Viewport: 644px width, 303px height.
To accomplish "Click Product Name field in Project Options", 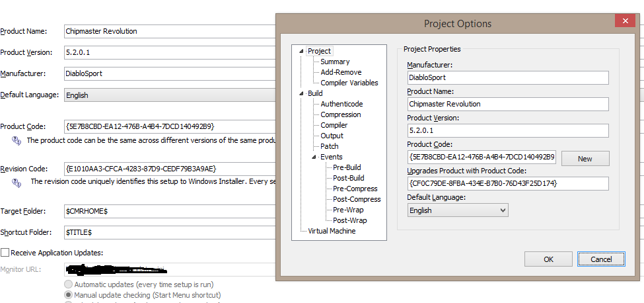I will (x=508, y=104).
